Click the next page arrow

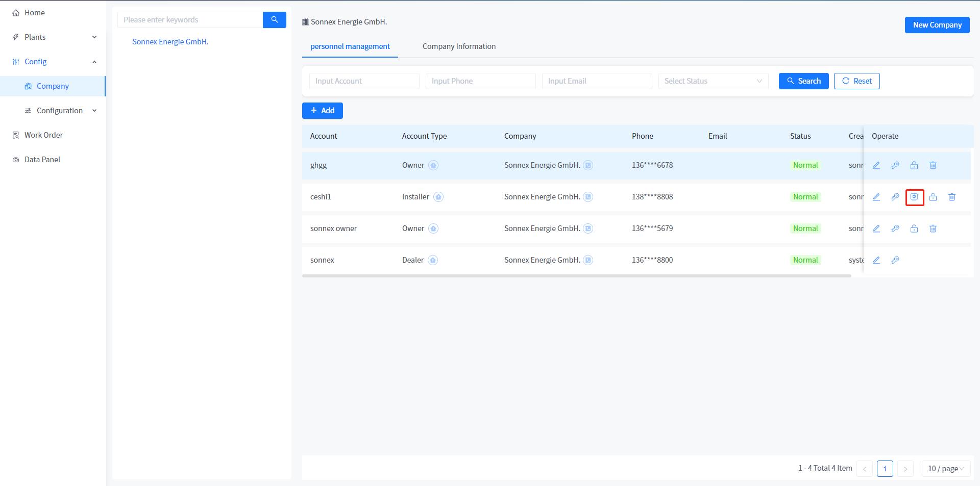[x=905, y=469]
